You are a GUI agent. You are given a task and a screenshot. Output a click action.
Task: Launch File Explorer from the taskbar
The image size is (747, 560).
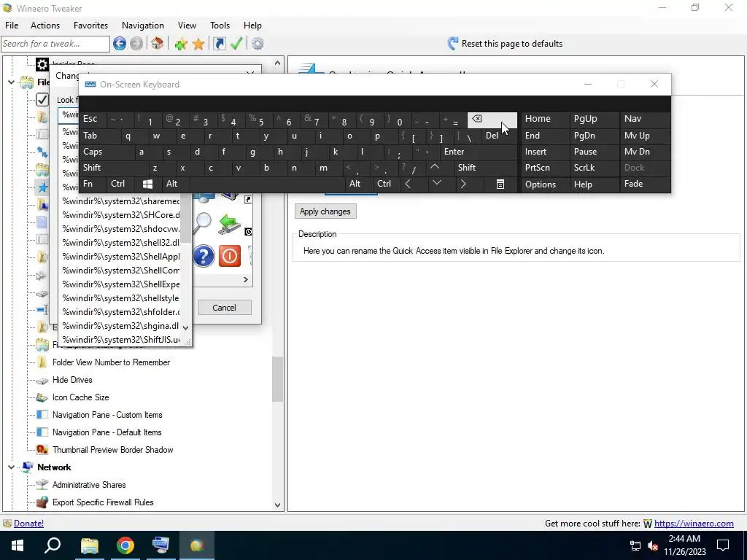(x=90, y=545)
